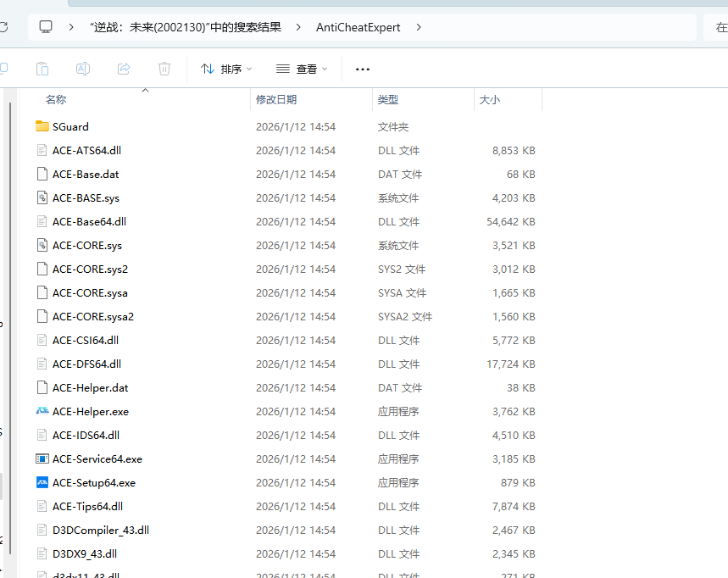Select the ACE-Service64.exe application icon
Viewport: 728px width, 578px height.
point(42,459)
